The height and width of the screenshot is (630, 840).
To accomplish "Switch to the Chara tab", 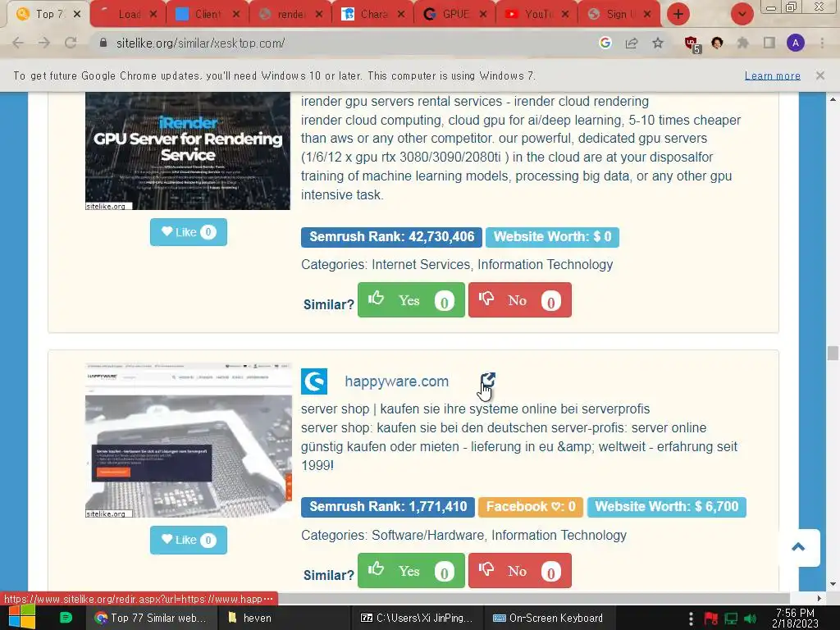I will (x=372, y=15).
